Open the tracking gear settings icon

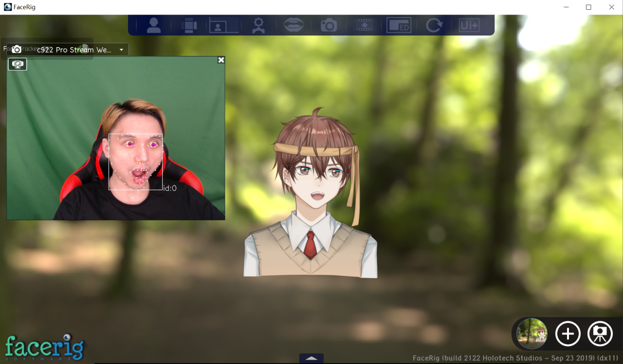[x=258, y=25]
